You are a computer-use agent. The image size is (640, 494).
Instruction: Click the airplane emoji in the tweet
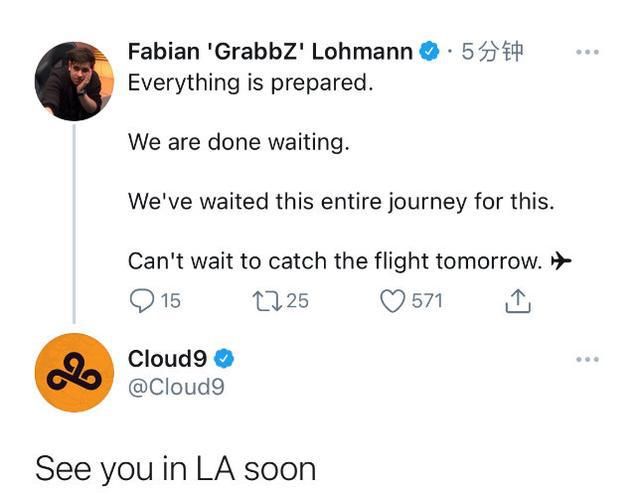pos(561,260)
